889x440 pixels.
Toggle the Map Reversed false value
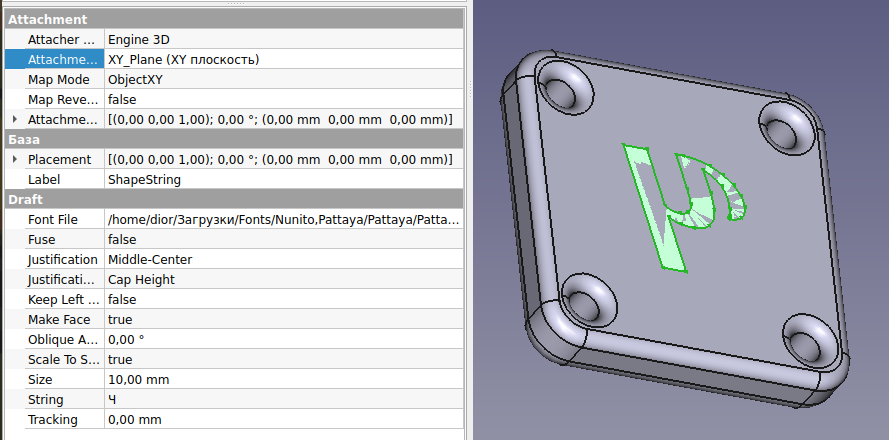click(283, 99)
